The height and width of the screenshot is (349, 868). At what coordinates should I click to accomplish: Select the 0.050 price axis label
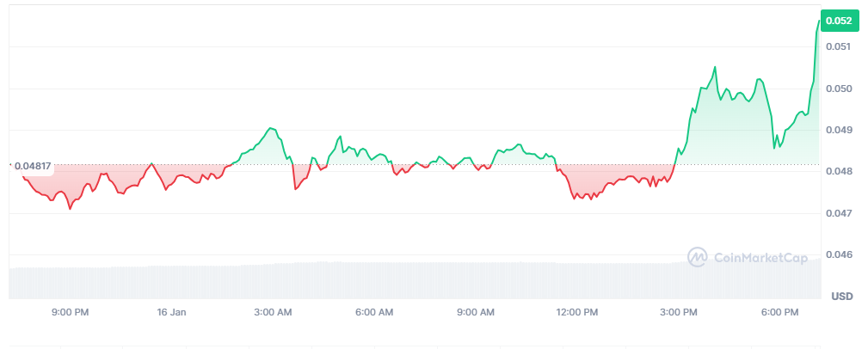838,89
